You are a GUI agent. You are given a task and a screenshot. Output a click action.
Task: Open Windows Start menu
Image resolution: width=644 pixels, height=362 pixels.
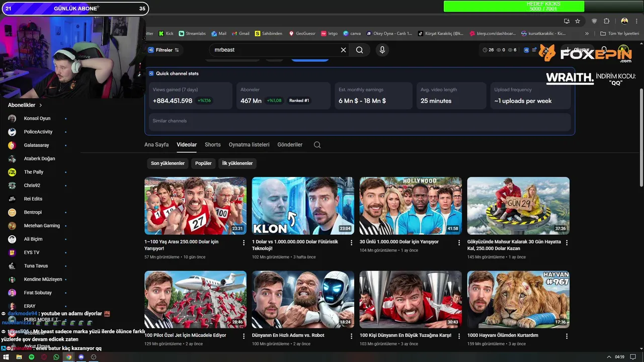pos(6,357)
